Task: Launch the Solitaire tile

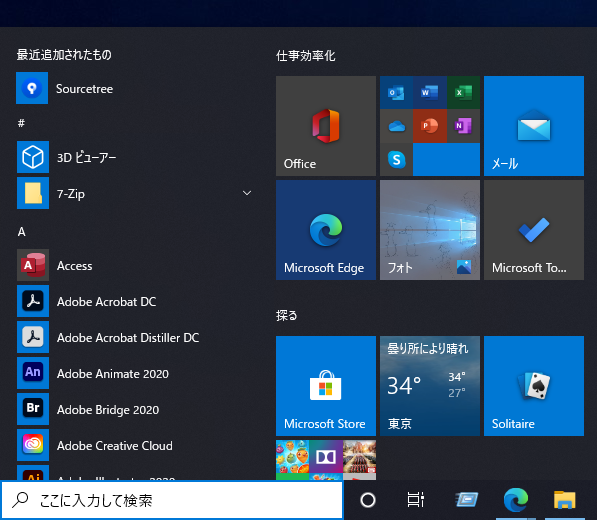Action: click(x=534, y=386)
